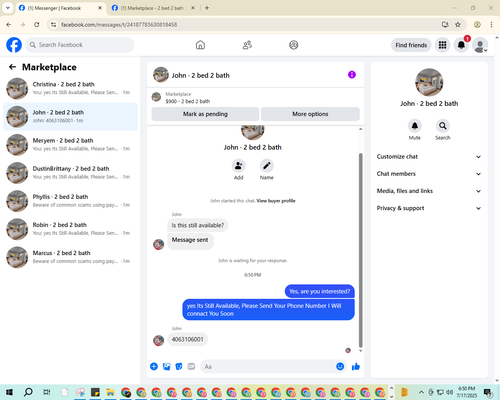Reload the browser page
Screen dimensions: 500x400
pos(37,25)
